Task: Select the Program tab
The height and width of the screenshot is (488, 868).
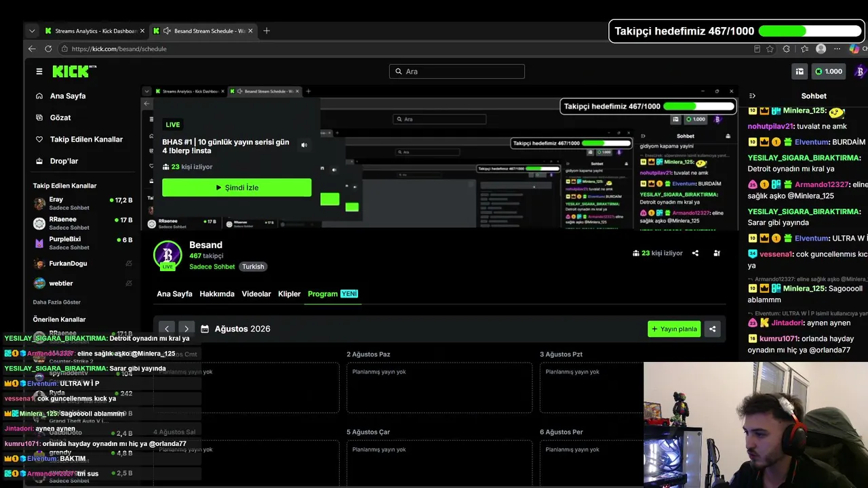Action: coord(332,294)
